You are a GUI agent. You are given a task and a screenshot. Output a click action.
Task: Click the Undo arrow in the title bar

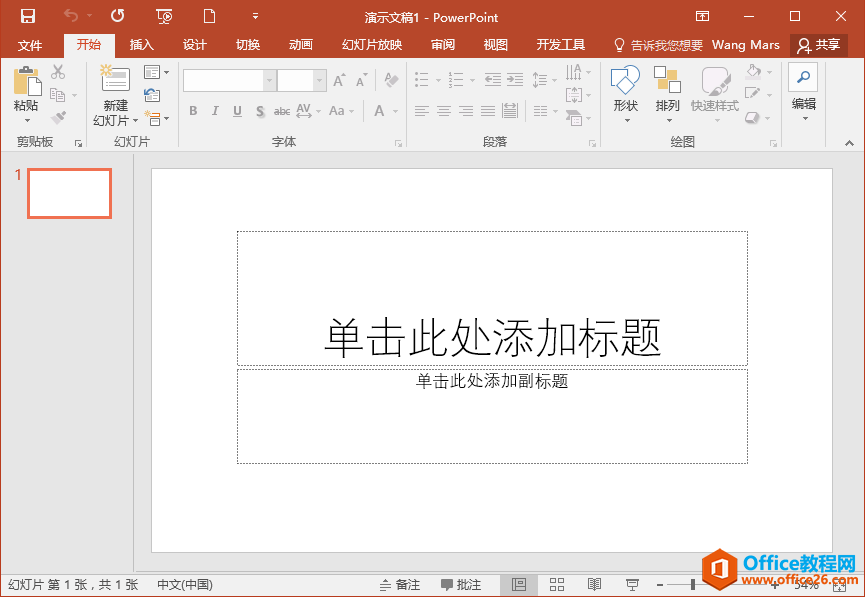[71, 15]
